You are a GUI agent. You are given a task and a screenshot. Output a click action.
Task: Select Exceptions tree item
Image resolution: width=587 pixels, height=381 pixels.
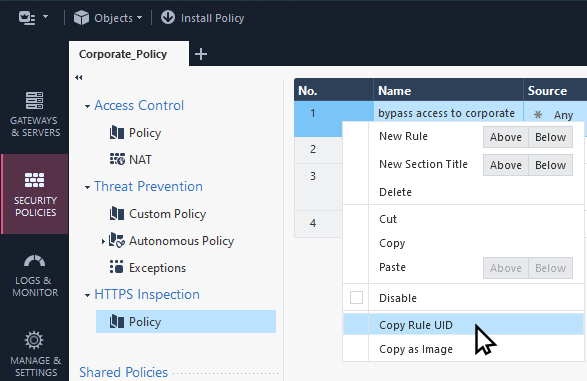[158, 268]
